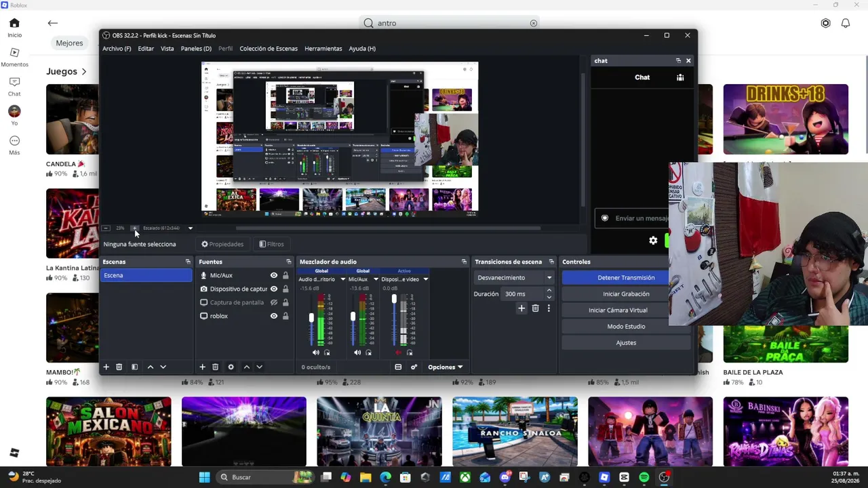Clear the Roblox search field text

pos(534,23)
